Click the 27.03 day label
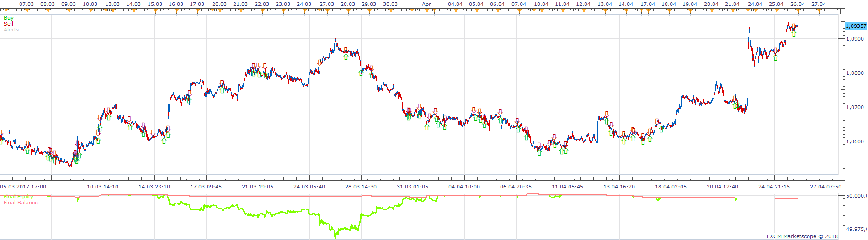868x240 pixels. (x=327, y=4)
